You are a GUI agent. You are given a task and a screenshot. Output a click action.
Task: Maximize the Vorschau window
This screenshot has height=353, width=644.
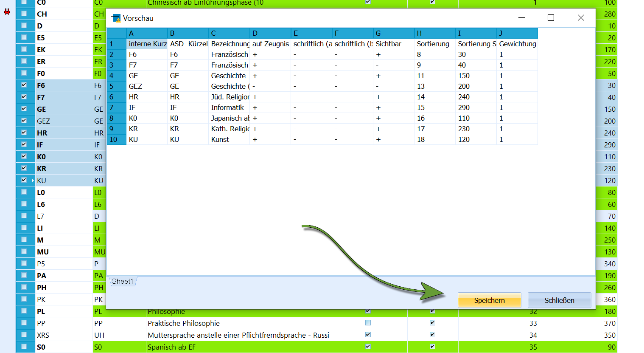pos(551,18)
